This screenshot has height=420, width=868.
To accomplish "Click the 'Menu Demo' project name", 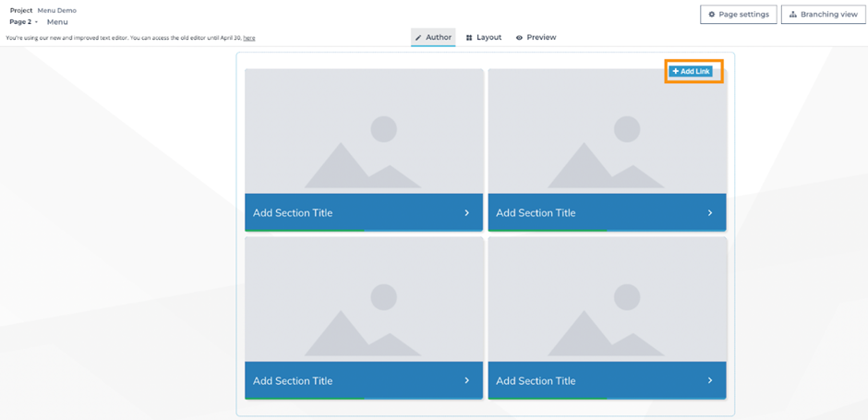I will click(x=57, y=10).
